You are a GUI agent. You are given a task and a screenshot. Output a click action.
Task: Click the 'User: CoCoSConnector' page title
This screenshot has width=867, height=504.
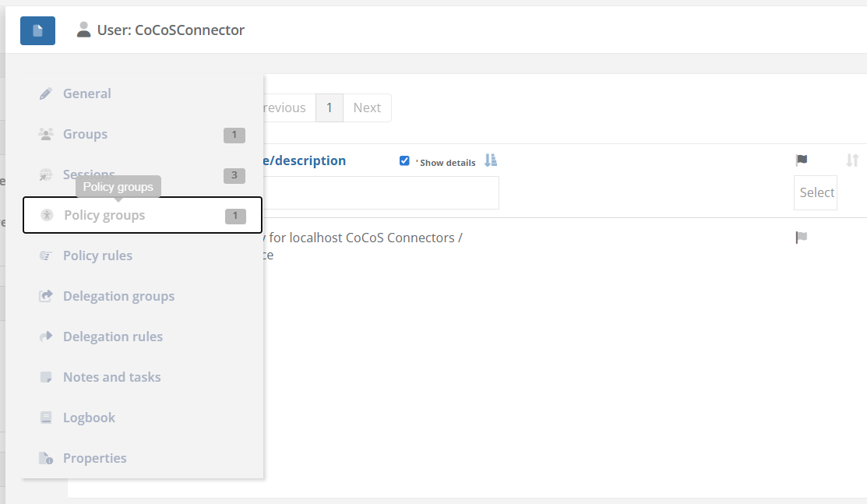171,30
